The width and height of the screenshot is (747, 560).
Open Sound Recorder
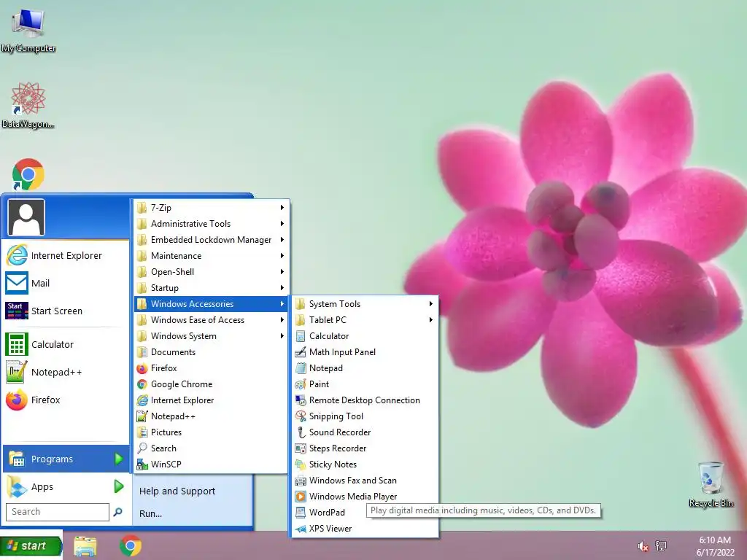point(365,432)
